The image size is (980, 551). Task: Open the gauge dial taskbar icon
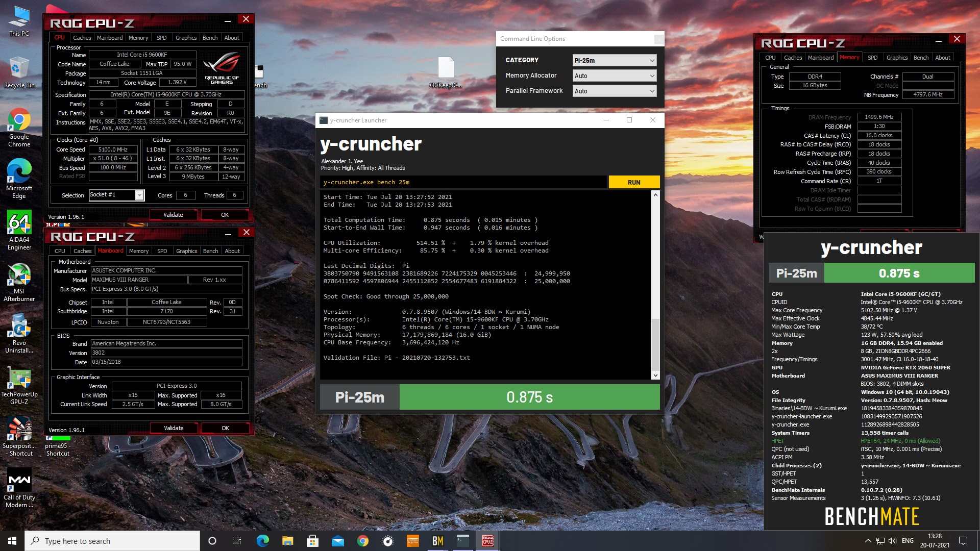388,541
